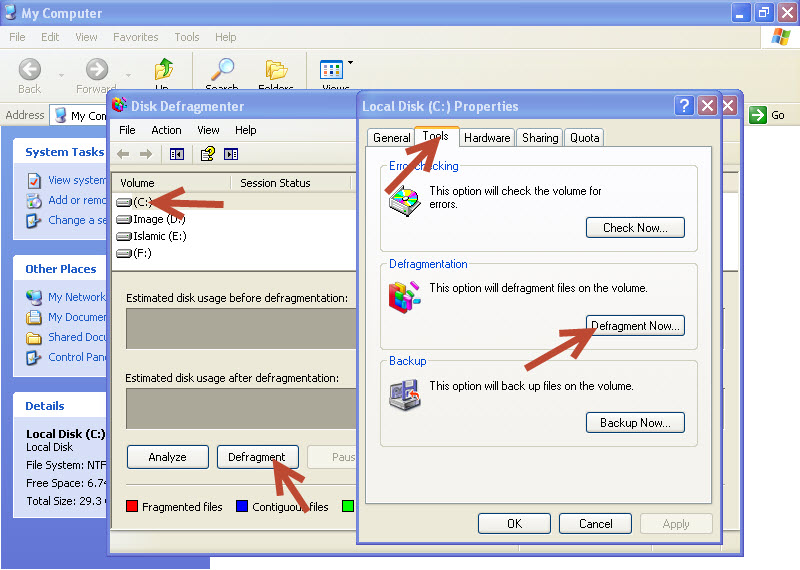Click the error-checking disk drive icon

(x=405, y=201)
